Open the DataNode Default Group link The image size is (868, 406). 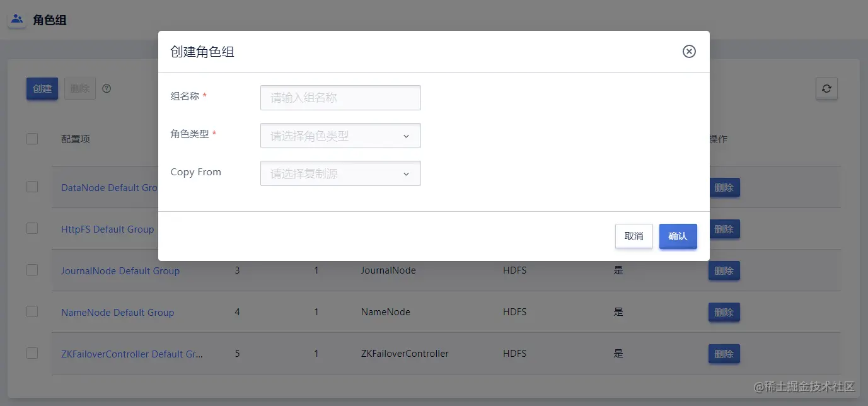[109, 188]
